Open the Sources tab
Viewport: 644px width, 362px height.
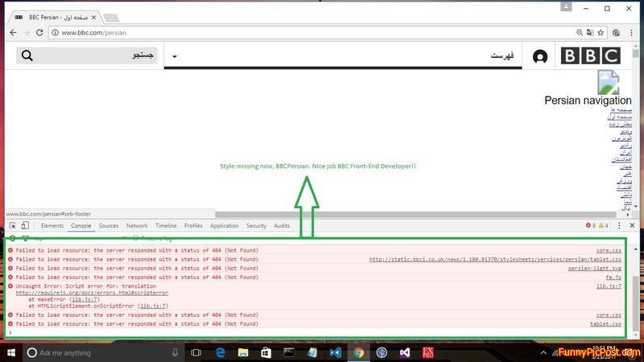pyautogui.click(x=109, y=225)
